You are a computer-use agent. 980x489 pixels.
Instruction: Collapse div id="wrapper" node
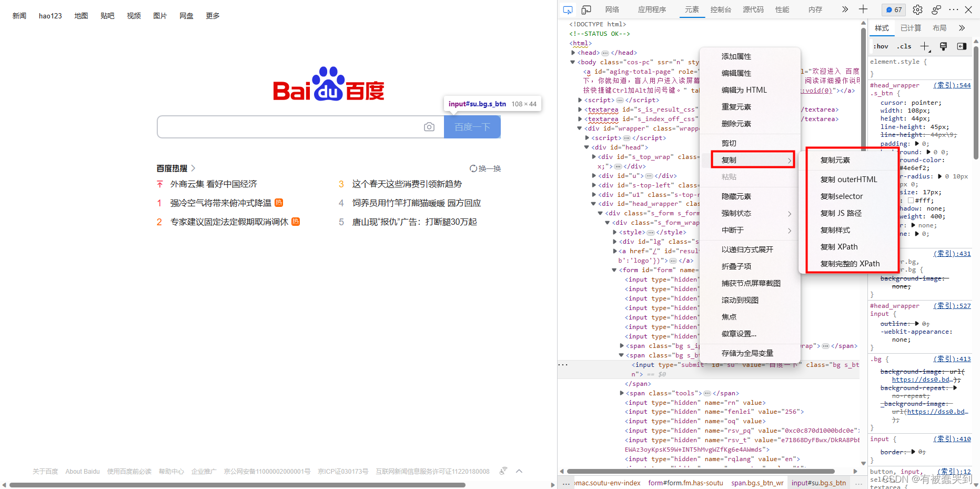click(x=580, y=128)
